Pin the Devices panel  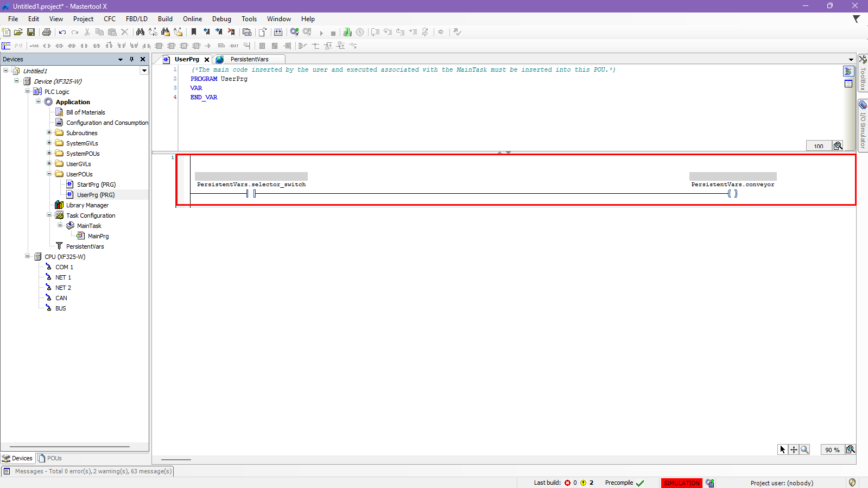click(131, 59)
